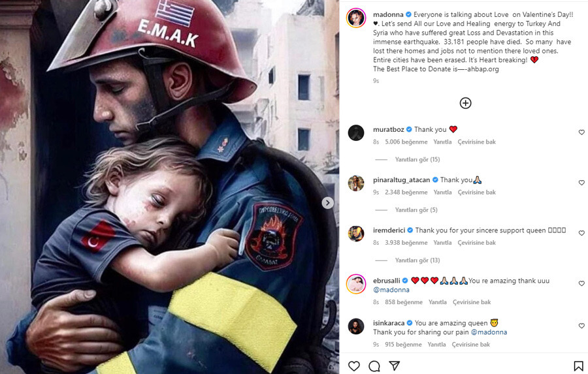The width and height of the screenshot is (588, 374).
Task: Open madonna's profile picture
Action: pyautogui.click(x=356, y=18)
